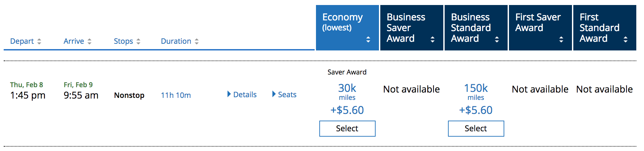Sort flights by Duration column label

point(176,41)
